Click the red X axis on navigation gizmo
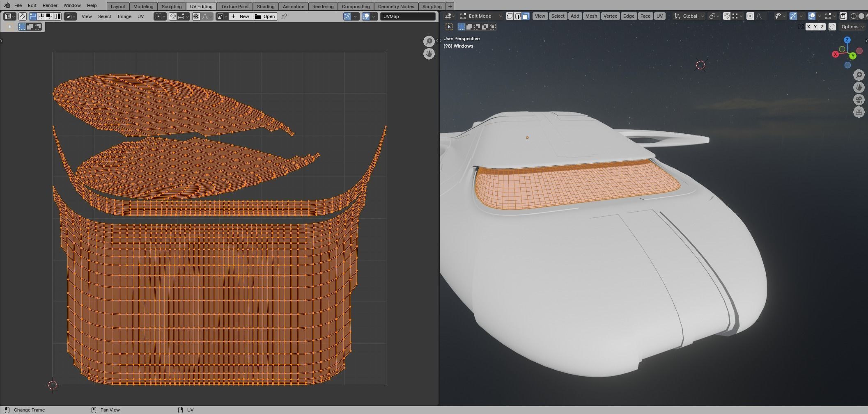The width and height of the screenshot is (868, 414). point(835,54)
